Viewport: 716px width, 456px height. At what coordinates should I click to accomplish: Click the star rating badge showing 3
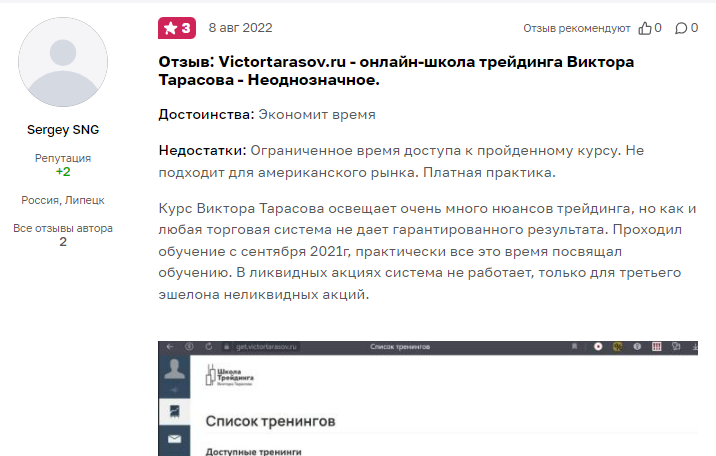(x=176, y=28)
